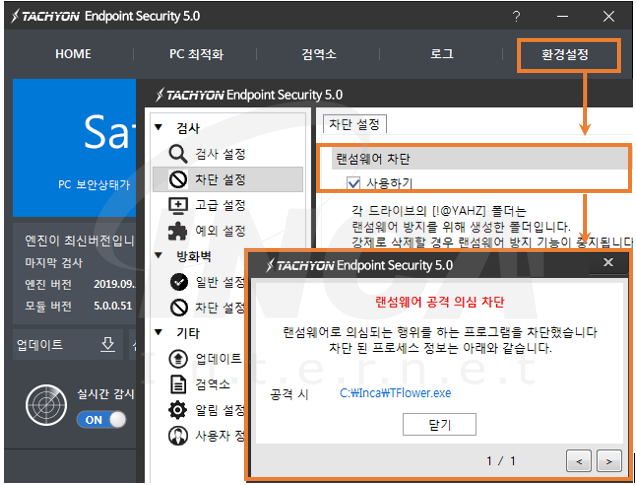Go to previous alert with < button
This screenshot has width=636, height=485.
pyautogui.click(x=579, y=461)
